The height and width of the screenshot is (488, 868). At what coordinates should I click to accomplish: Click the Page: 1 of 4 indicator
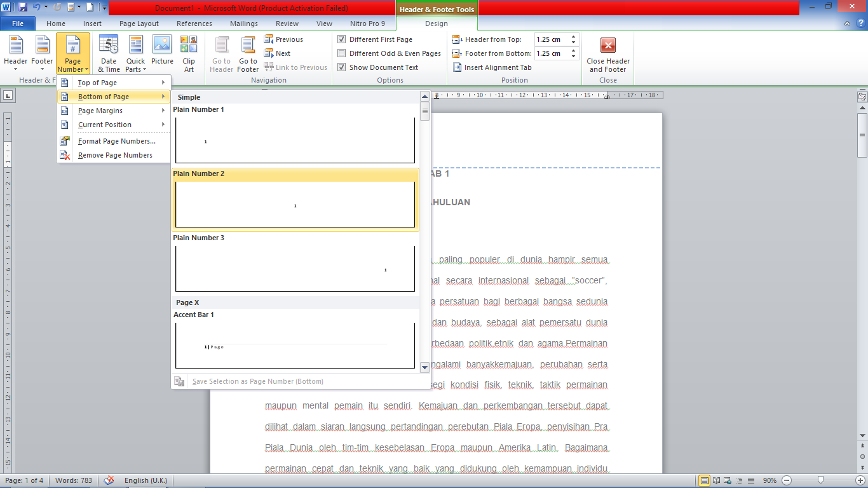[24, 480]
